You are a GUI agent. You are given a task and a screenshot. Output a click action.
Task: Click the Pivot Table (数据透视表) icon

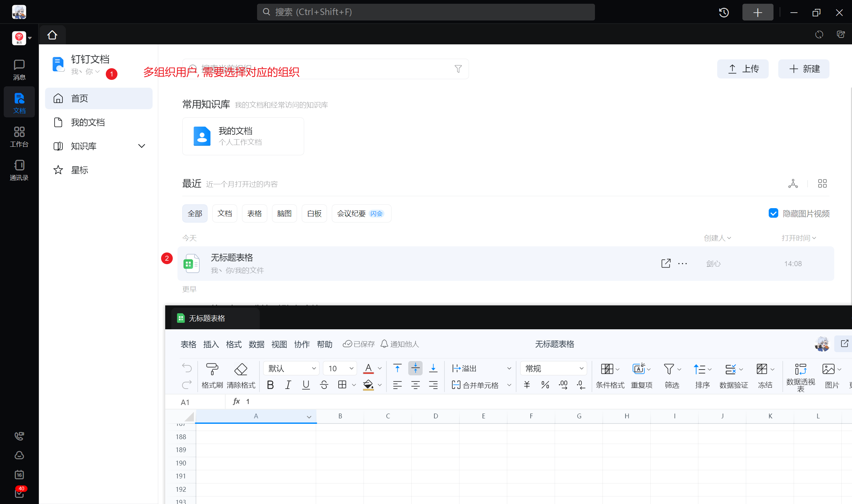click(x=800, y=369)
